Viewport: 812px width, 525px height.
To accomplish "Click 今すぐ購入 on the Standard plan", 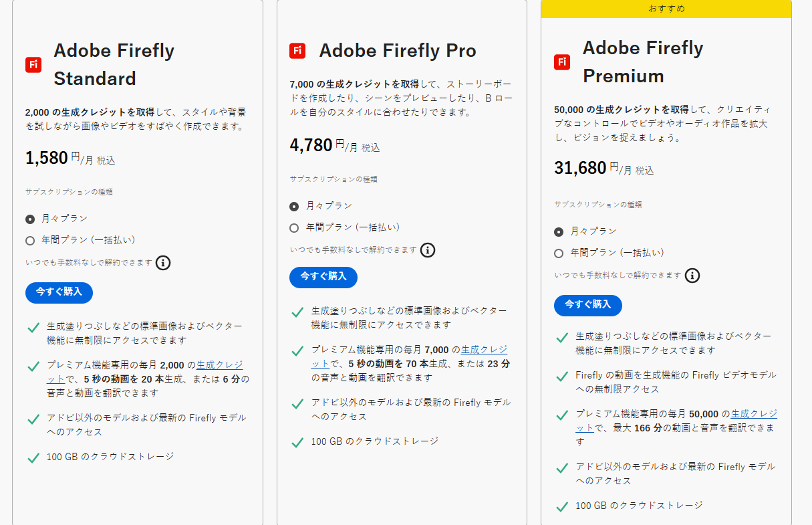I will pos(58,292).
